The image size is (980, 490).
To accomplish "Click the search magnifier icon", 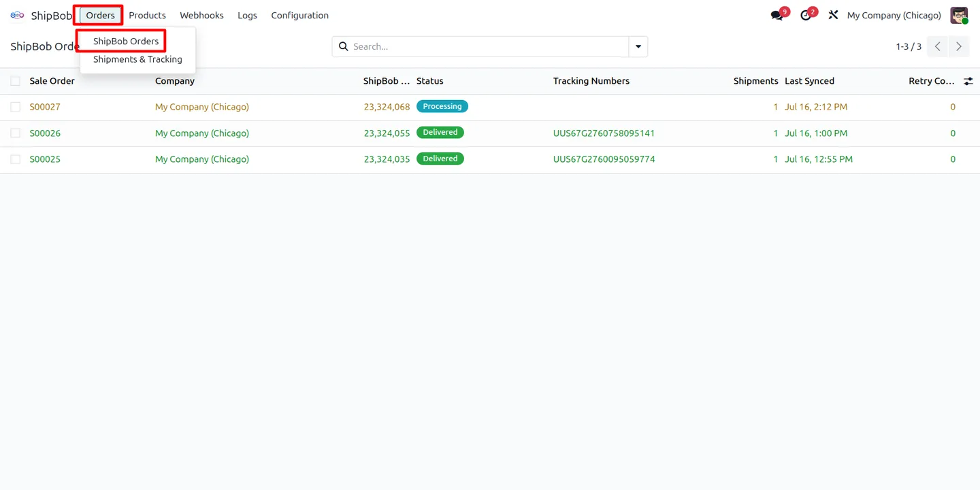I will tap(344, 46).
